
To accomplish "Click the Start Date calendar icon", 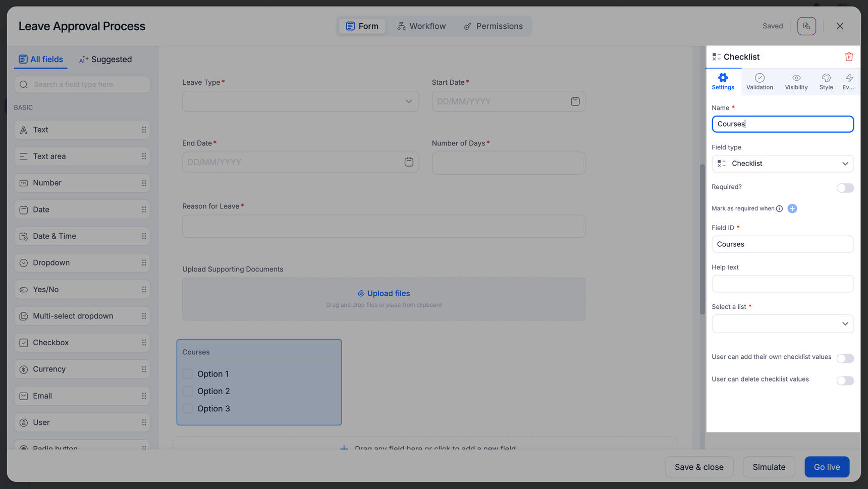I will click(x=575, y=101).
